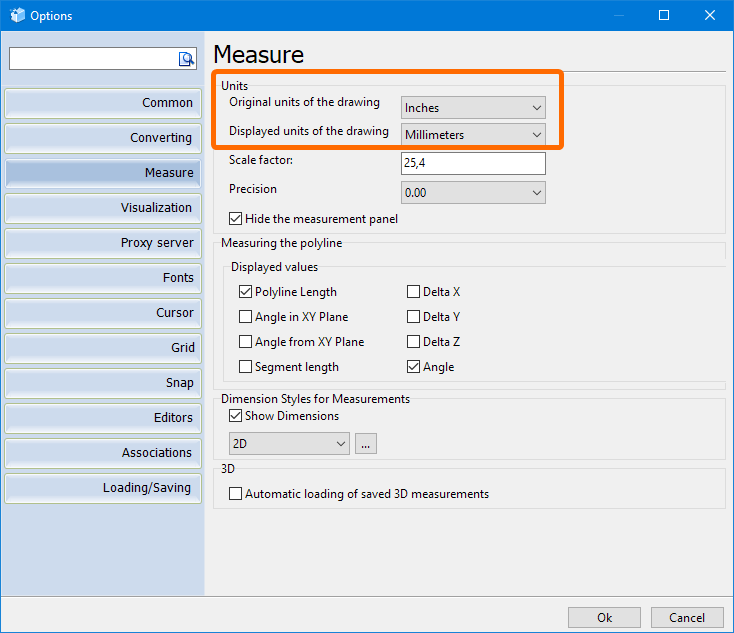Open the Editors settings section

click(103, 418)
